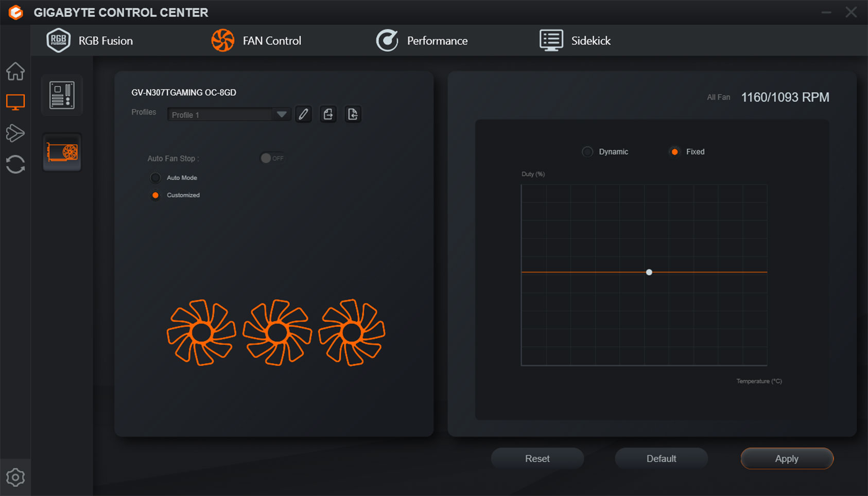Restore Default fan settings
The width and height of the screenshot is (868, 496).
click(661, 458)
